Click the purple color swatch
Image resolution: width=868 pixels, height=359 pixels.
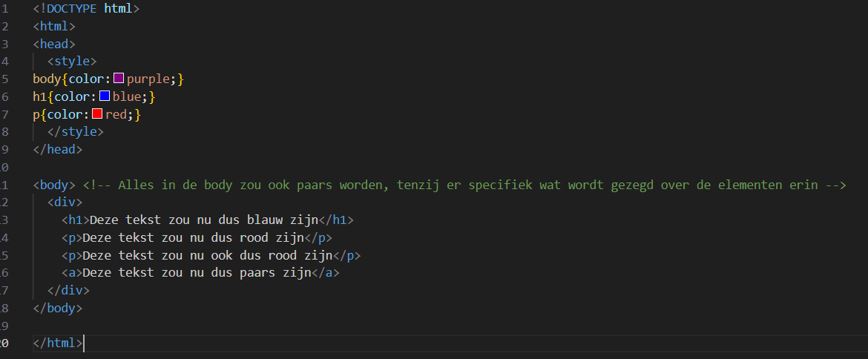[x=118, y=79]
